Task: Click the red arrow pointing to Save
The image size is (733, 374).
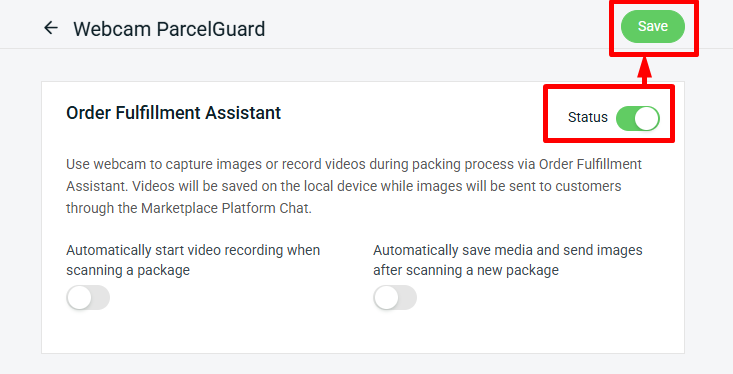Action: (x=645, y=71)
